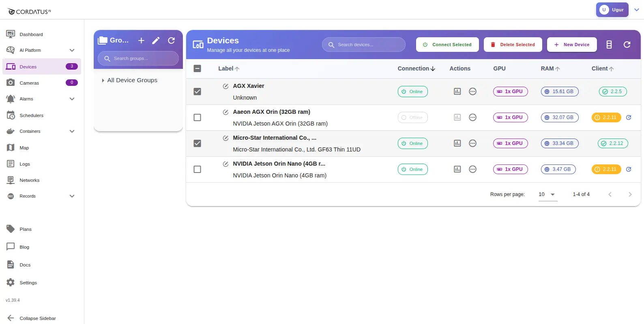This screenshot has width=644, height=324.
Task: Toggle the Online connection of Micro-Star device
Action: point(412,143)
